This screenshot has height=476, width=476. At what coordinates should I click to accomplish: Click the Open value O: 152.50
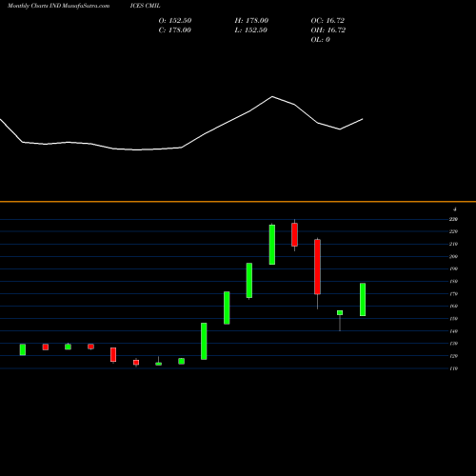pyautogui.click(x=175, y=20)
